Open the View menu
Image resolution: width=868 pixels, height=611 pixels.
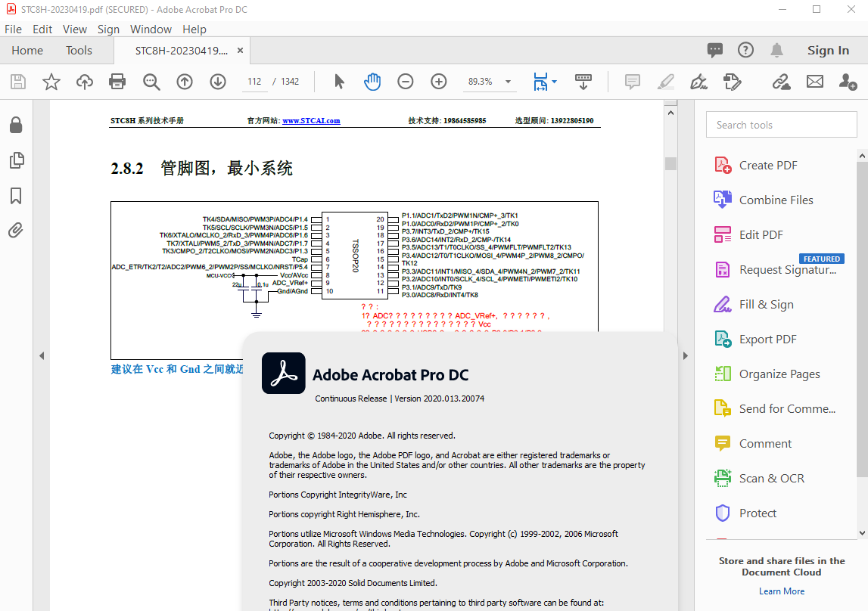point(75,29)
